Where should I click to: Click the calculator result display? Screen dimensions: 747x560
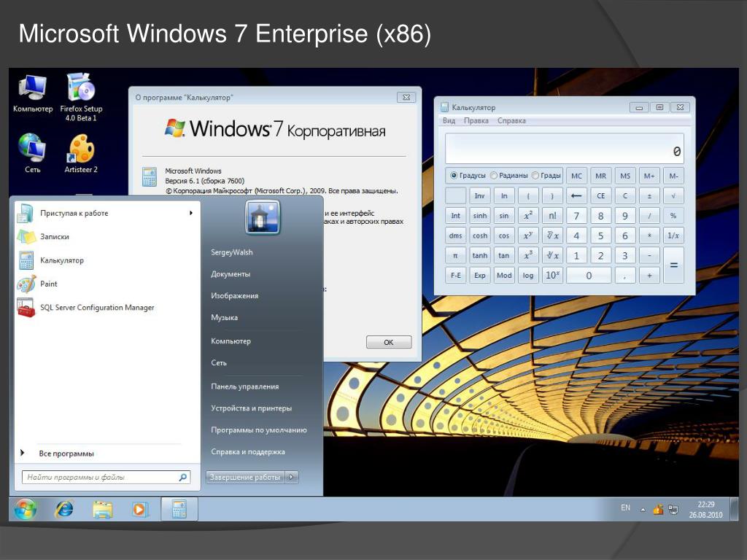pos(565,148)
